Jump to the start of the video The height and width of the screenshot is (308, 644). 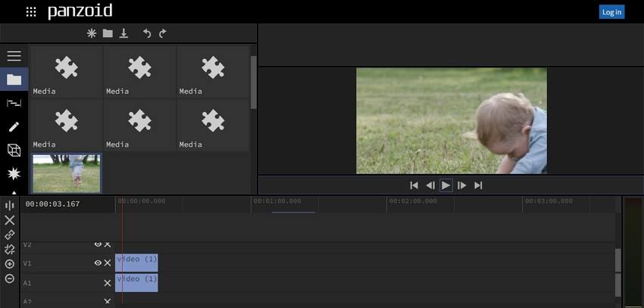[414, 185]
